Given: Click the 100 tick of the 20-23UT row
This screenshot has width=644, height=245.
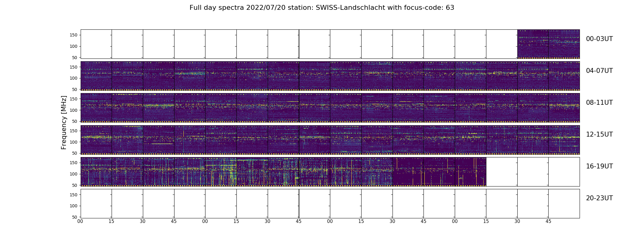Looking at the screenshot, I should 74,206.
